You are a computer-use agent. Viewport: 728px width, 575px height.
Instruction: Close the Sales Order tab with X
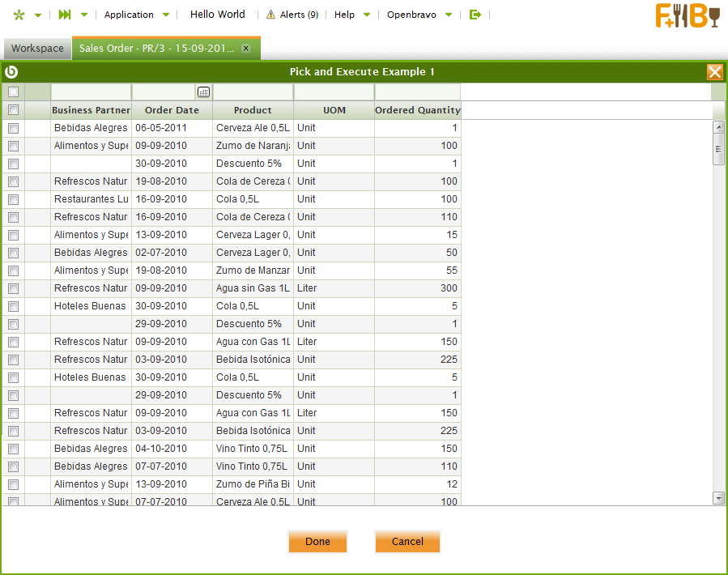[x=246, y=49]
